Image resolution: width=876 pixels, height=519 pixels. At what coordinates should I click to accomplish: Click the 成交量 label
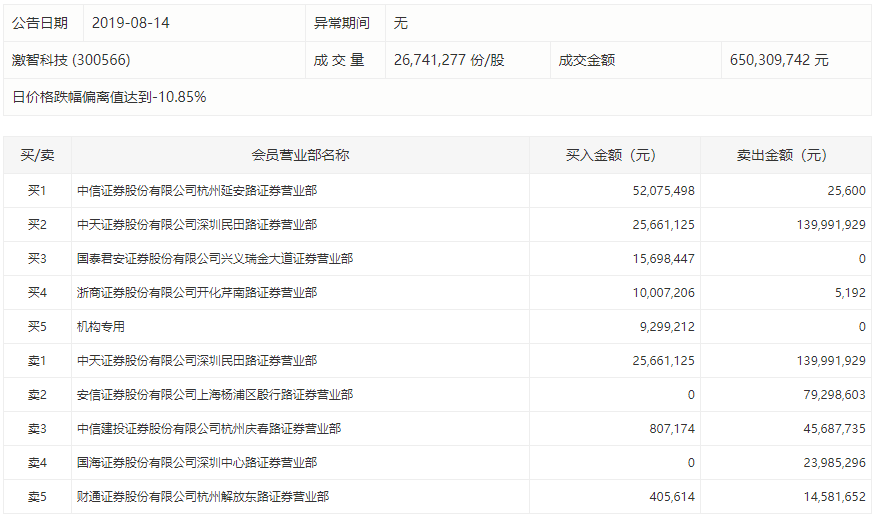click(x=339, y=60)
